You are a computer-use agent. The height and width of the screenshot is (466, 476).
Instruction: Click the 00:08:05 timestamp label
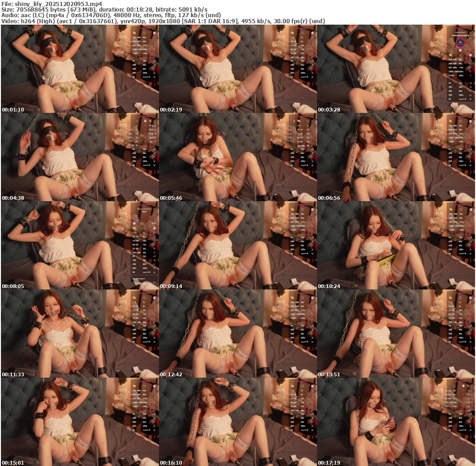13,287
